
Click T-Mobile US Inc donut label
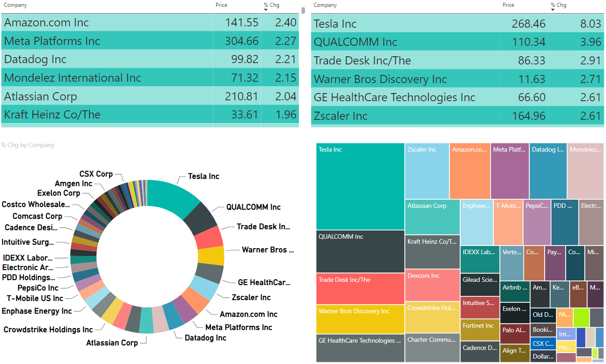pos(35,298)
